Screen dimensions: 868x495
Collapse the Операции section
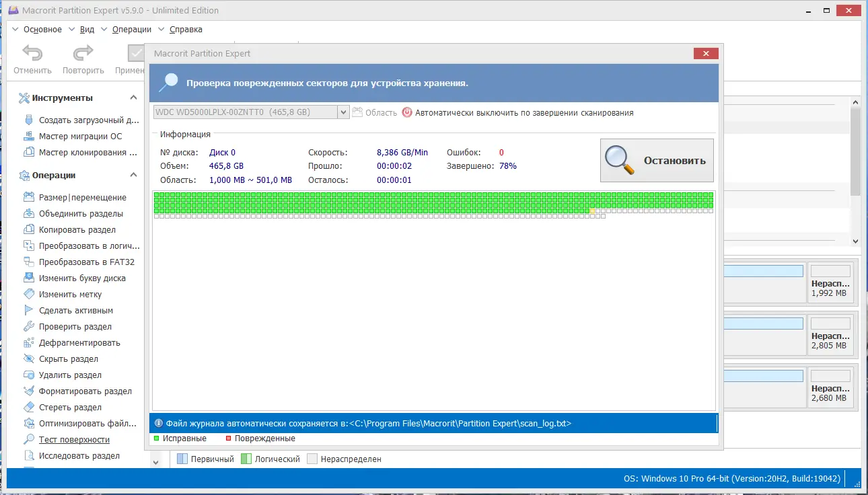[133, 176]
